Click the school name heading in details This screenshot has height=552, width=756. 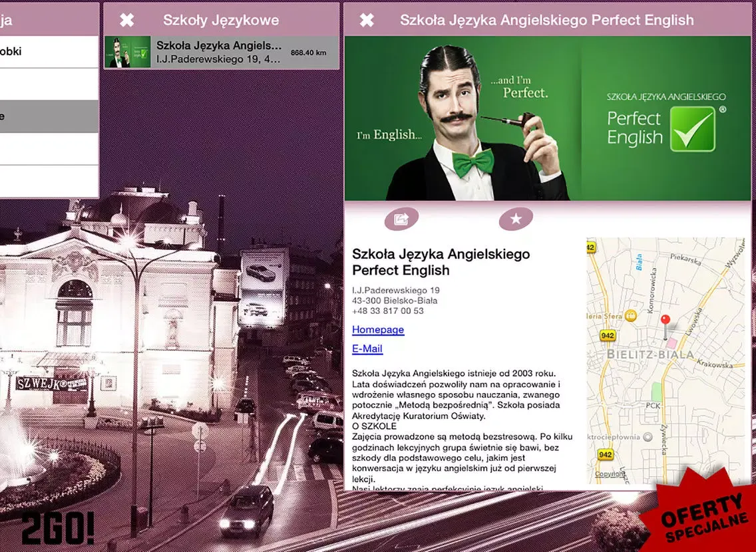[x=441, y=262]
